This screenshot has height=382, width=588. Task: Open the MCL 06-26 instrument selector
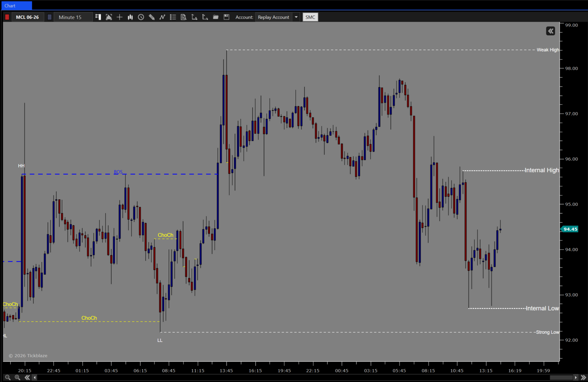(27, 17)
